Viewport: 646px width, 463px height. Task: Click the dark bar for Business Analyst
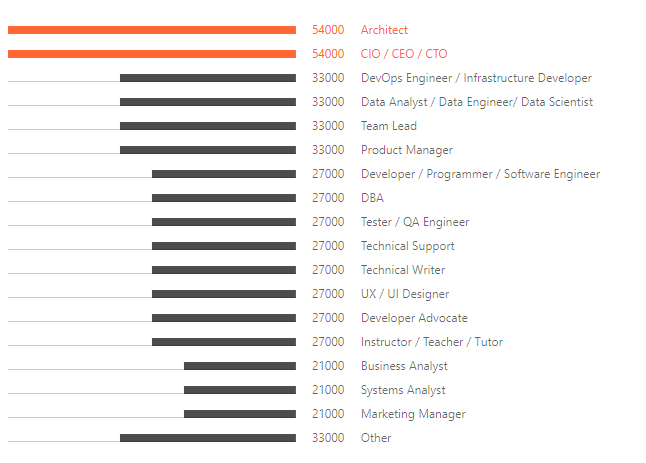tap(240, 366)
